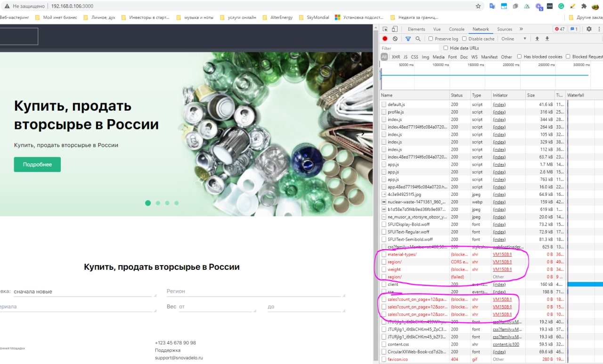The height and width of the screenshot is (364, 603).
Task: Filter requests by Font type
Action: point(452,57)
